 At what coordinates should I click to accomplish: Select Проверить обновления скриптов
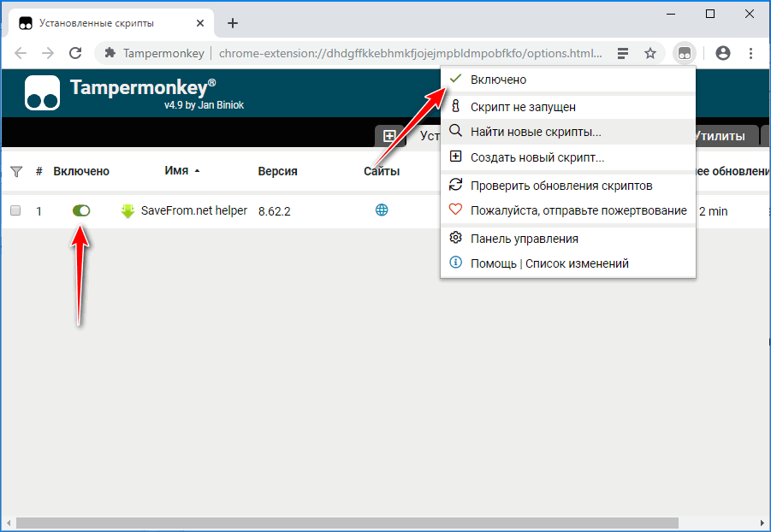(568, 186)
